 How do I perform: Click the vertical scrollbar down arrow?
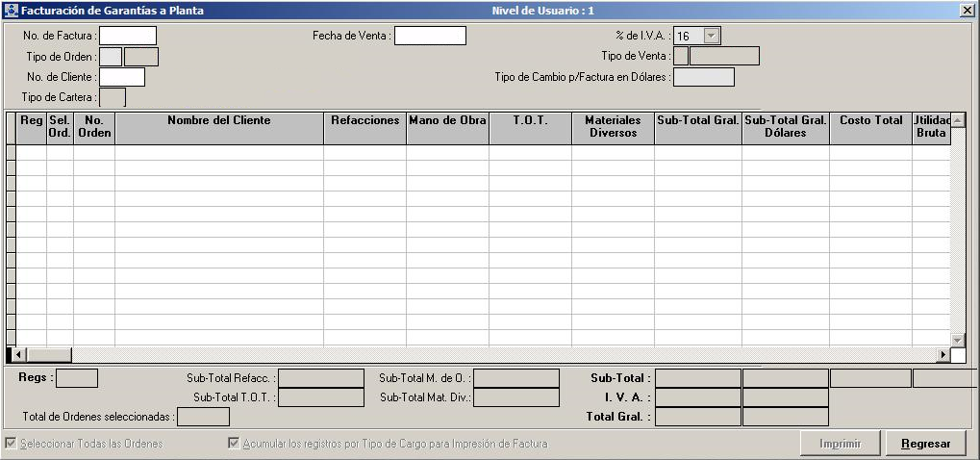point(957,340)
